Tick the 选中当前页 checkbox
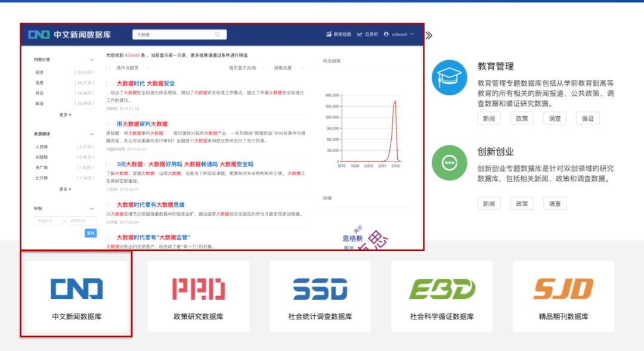644x351 pixels. 109,68
